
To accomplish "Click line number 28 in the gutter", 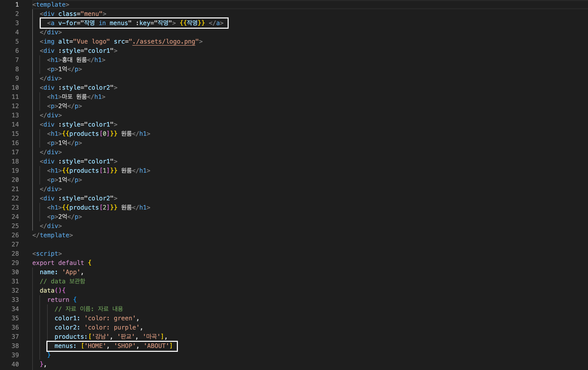I will point(15,254).
